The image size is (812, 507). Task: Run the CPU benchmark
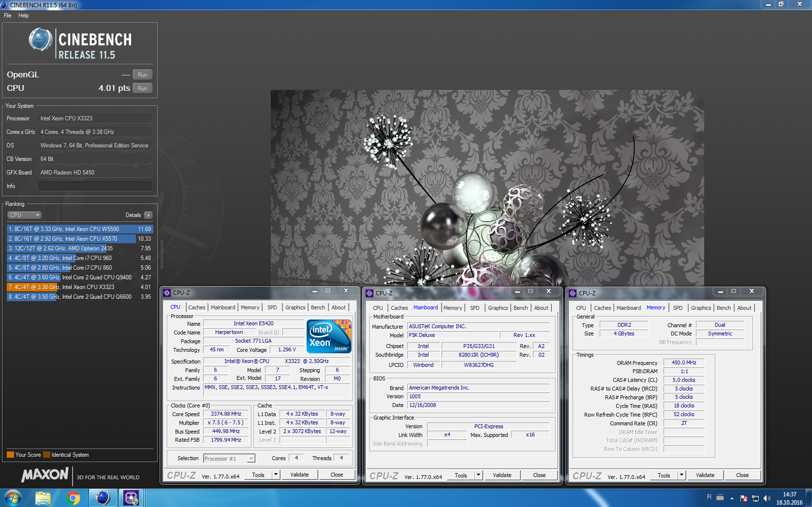(x=142, y=88)
